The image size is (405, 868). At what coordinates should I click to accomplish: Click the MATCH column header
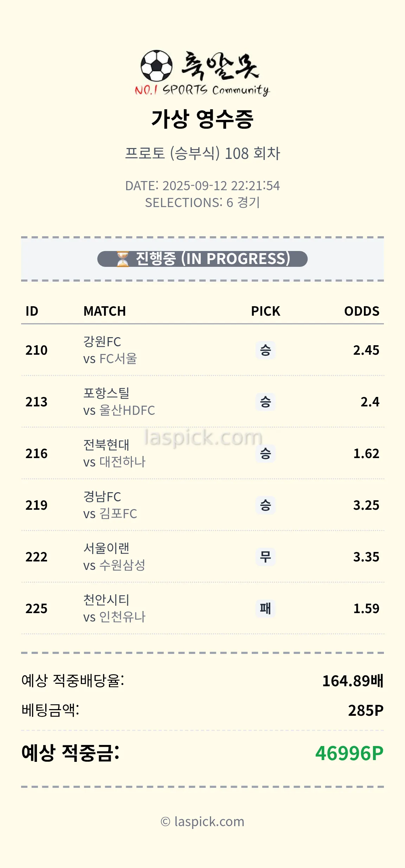104,311
